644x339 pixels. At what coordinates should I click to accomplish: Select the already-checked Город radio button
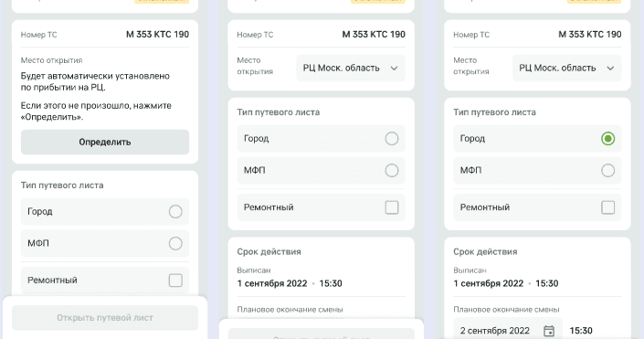(x=607, y=139)
